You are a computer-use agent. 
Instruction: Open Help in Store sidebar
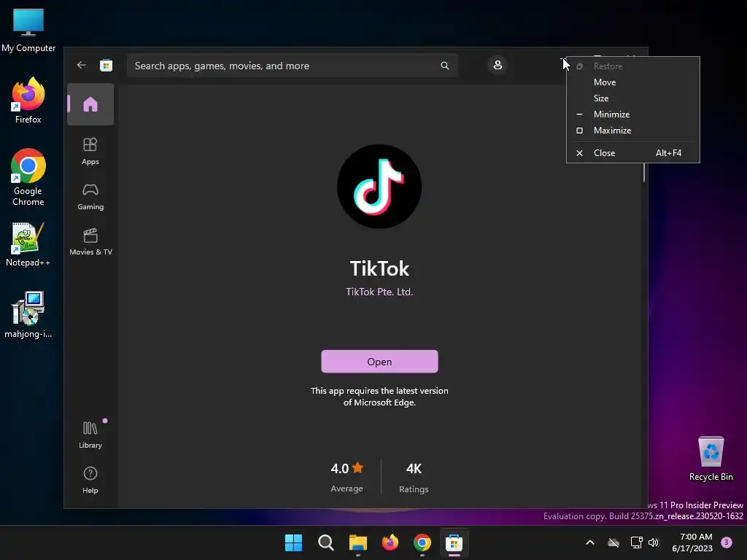pos(90,480)
